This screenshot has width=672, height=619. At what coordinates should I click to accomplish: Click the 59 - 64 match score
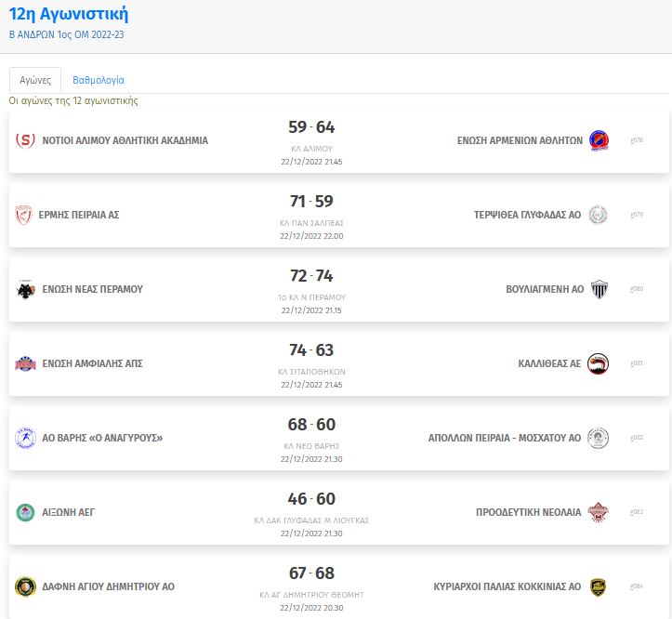pos(311,127)
